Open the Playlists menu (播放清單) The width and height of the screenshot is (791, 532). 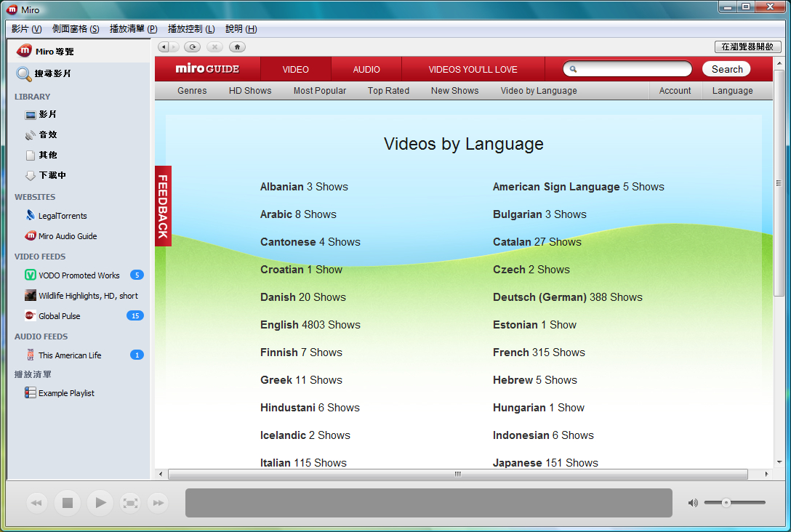click(134, 29)
